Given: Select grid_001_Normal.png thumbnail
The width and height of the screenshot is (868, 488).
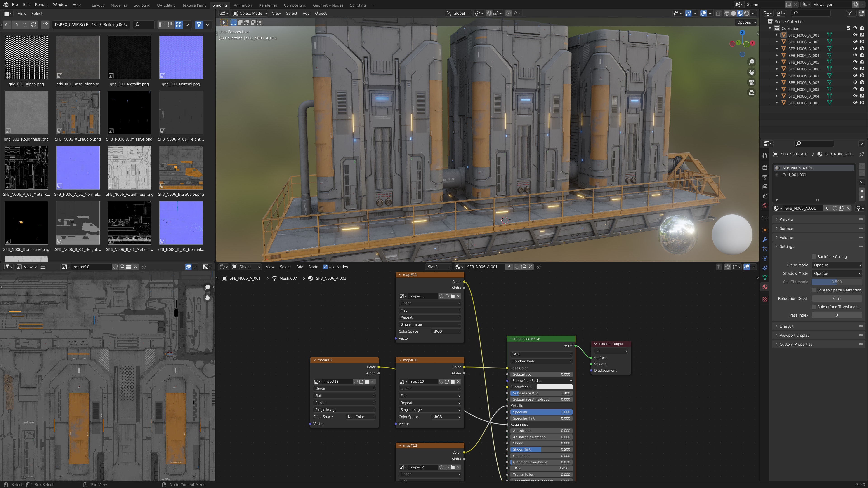Looking at the screenshot, I should 181,58.
